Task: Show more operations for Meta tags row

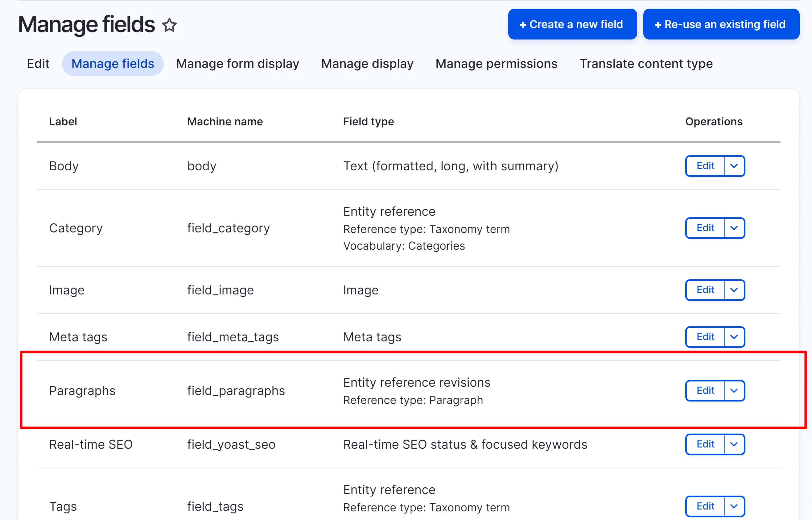Action: coord(734,337)
